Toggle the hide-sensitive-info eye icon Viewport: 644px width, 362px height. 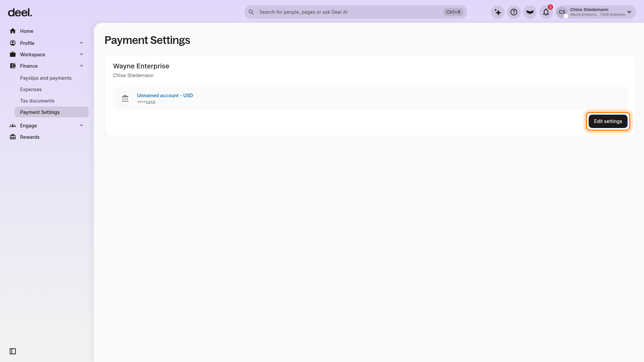point(530,12)
